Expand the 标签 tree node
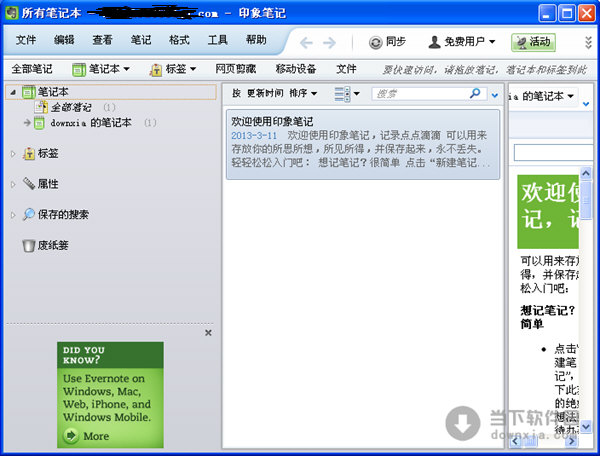Screen dimensions: 600x456 tap(13, 154)
